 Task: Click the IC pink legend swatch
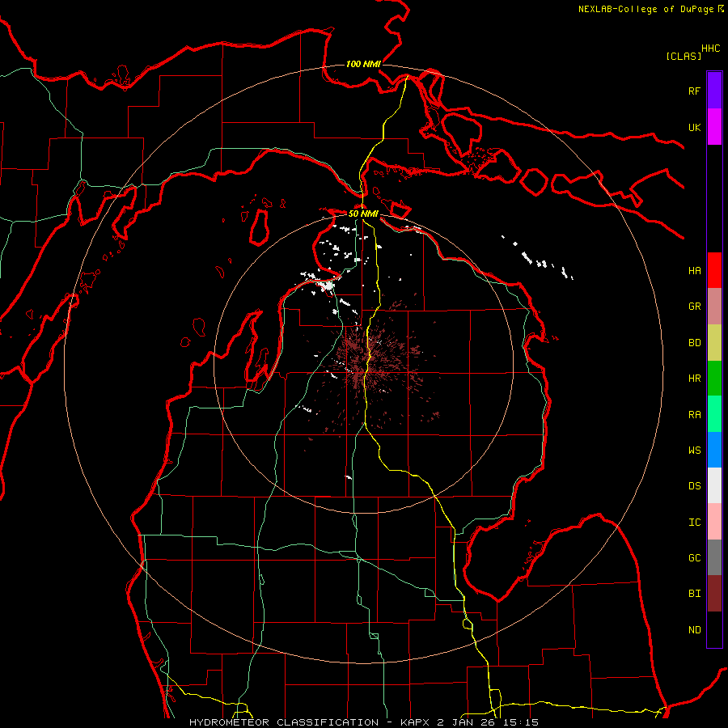click(x=714, y=522)
